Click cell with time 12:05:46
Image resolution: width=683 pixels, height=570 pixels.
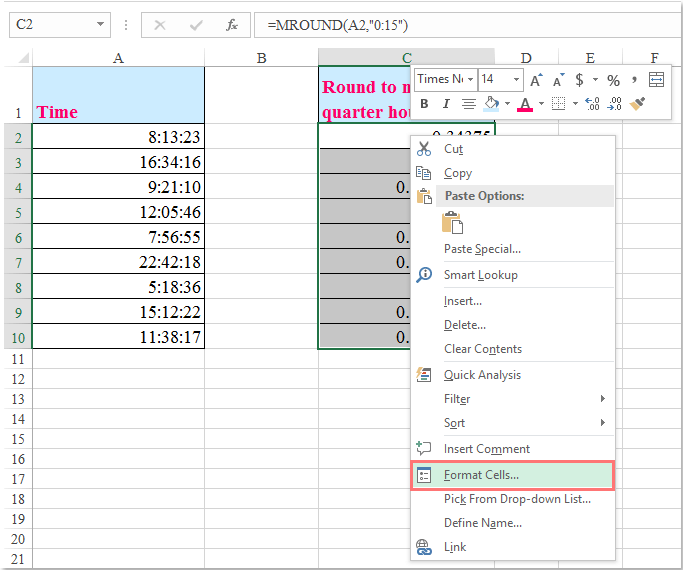point(118,212)
